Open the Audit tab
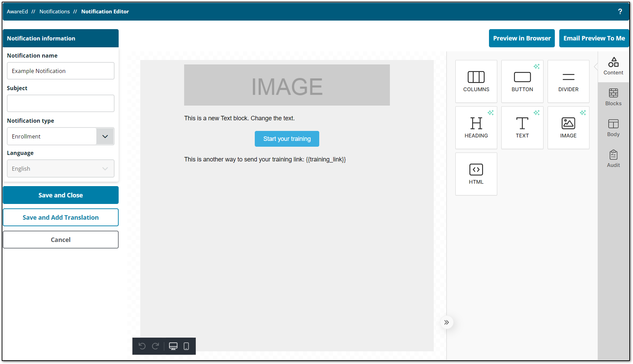Viewport: 633px width, 364px height. pos(613,159)
